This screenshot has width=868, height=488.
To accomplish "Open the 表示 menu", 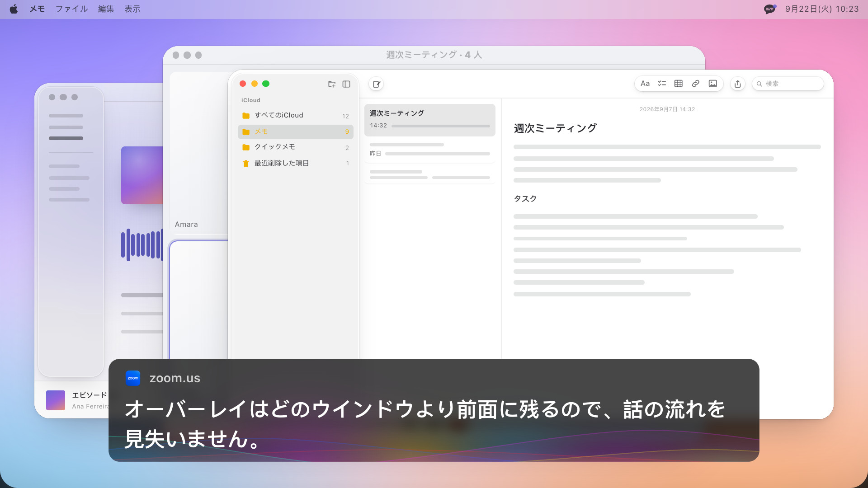I will point(132,9).
